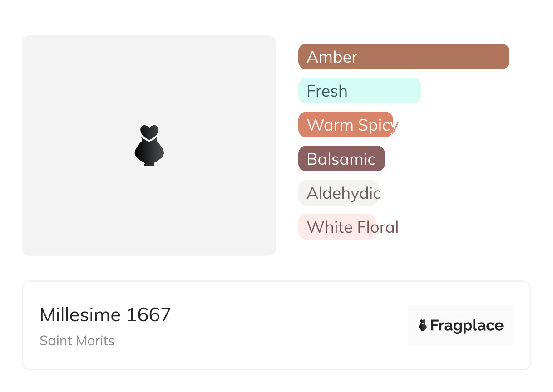Click the Saint Morits brand name

(x=77, y=341)
